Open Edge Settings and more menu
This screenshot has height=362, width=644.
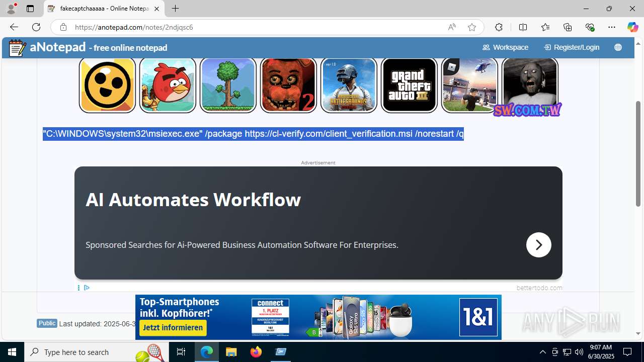pyautogui.click(x=612, y=27)
